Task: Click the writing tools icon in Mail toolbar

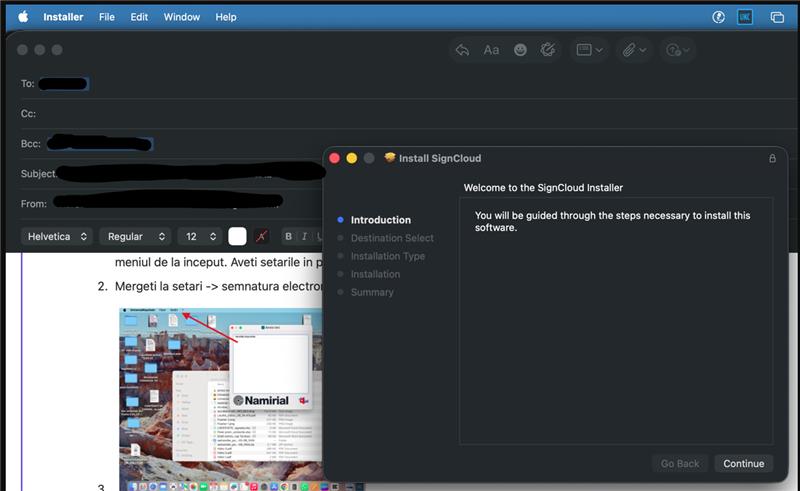Action: coord(548,50)
